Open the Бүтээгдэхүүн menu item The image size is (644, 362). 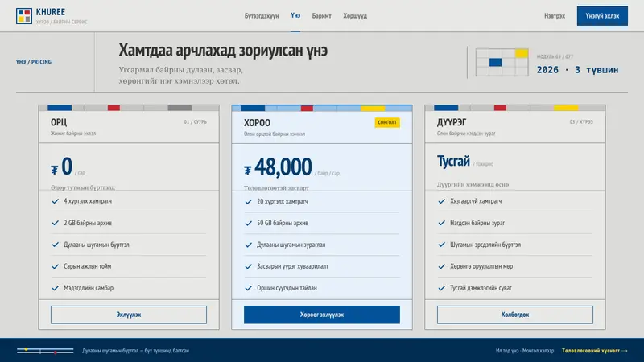pyautogui.click(x=262, y=16)
